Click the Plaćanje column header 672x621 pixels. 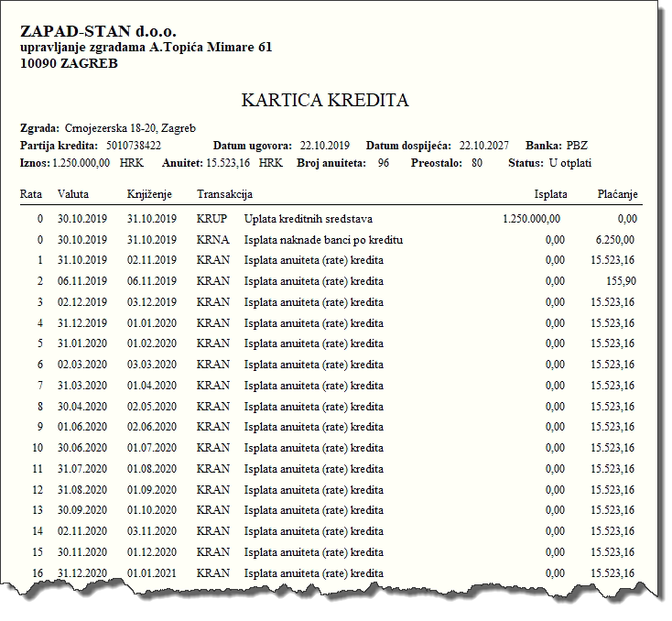pos(618,194)
